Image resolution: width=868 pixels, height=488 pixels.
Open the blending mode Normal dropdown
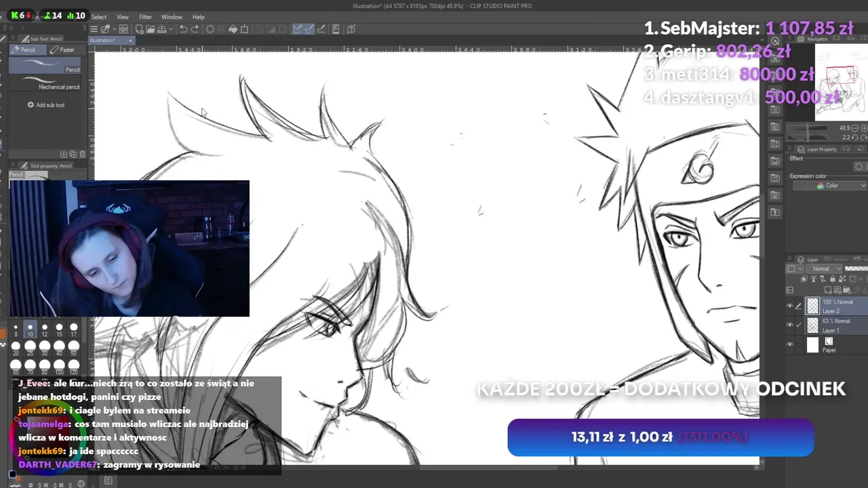pyautogui.click(x=823, y=269)
